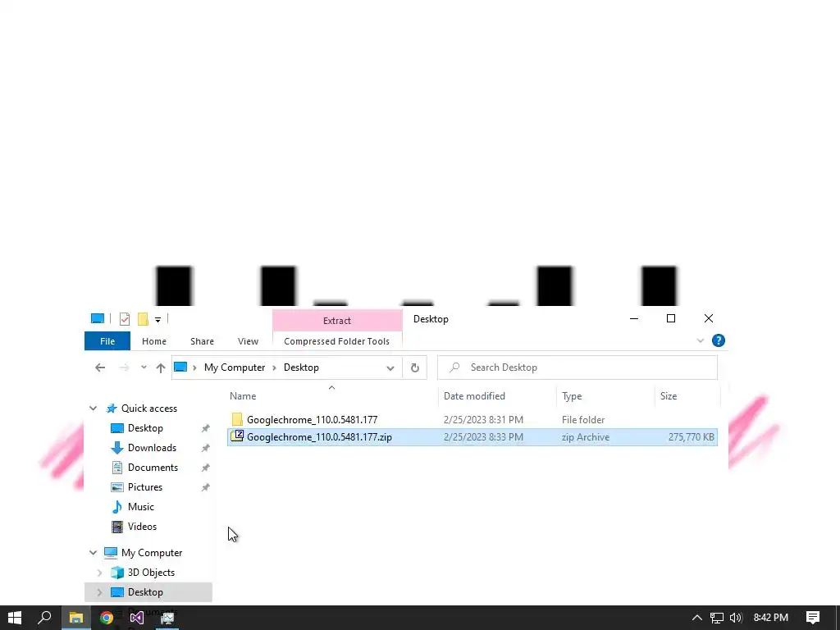Open Customize Quick Access Toolbar dropdown
This screenshot has width=840, height=630.
tap(158, 320)
